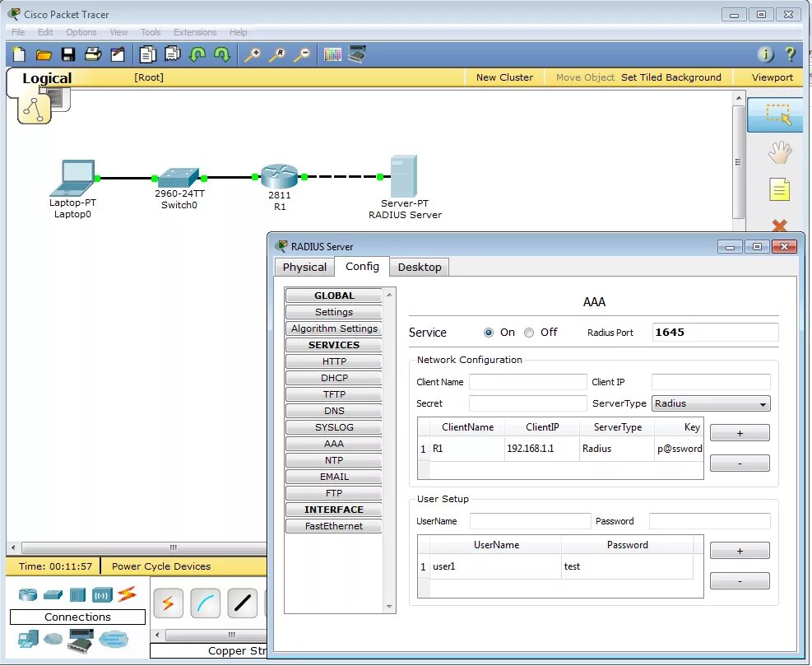Open file using folder icon
This screenshot has width=812, height=666.
pyautogui.click(x=44, y=54)
